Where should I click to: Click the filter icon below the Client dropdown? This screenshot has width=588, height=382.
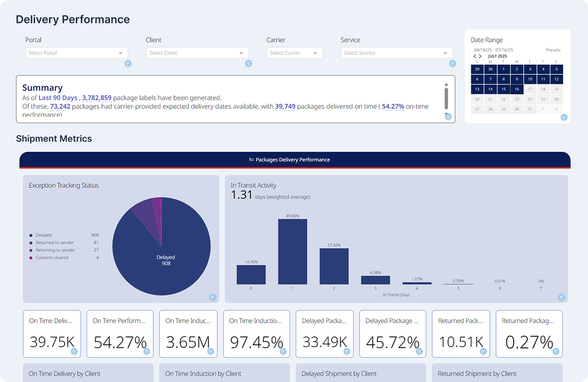coord(248,63)
